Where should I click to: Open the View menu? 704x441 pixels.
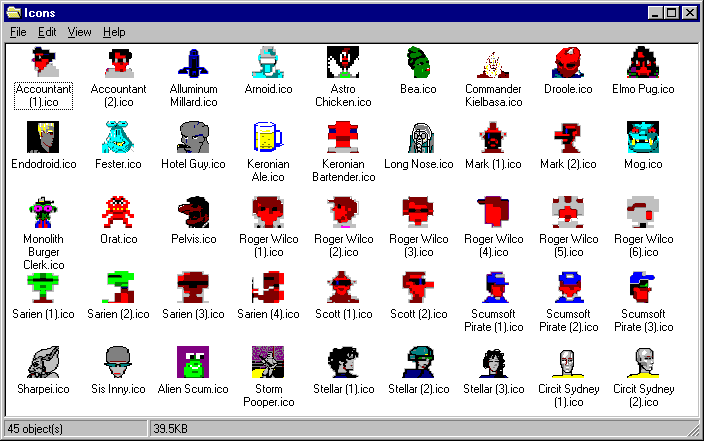point(79,32)
